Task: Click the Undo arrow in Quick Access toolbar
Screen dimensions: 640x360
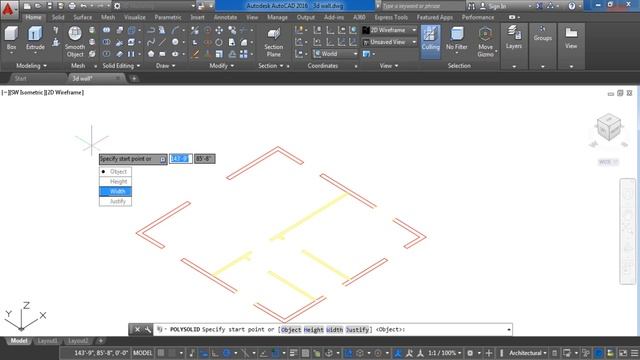Action: coord(83,6)
